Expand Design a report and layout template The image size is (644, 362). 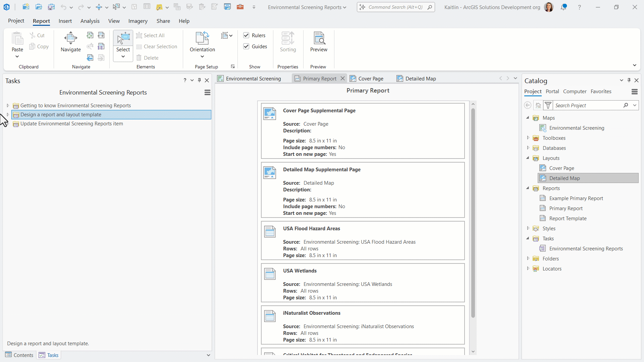pos(8,115)
